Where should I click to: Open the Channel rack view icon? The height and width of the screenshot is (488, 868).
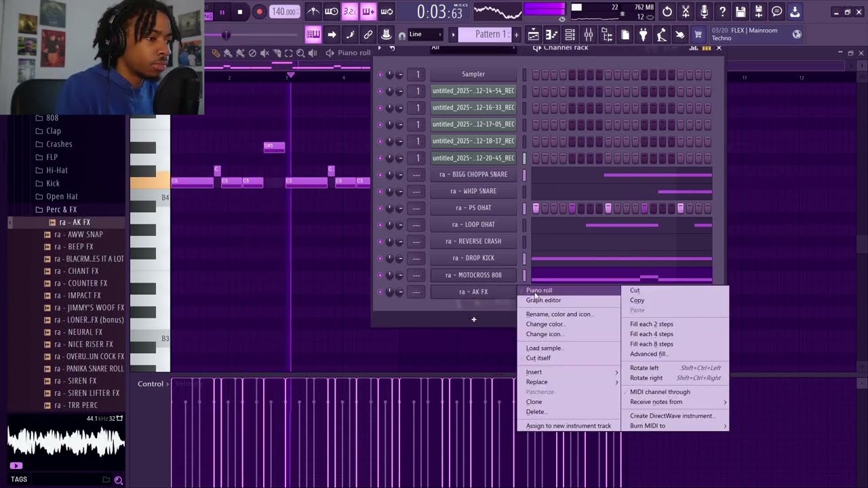point(570,35)
